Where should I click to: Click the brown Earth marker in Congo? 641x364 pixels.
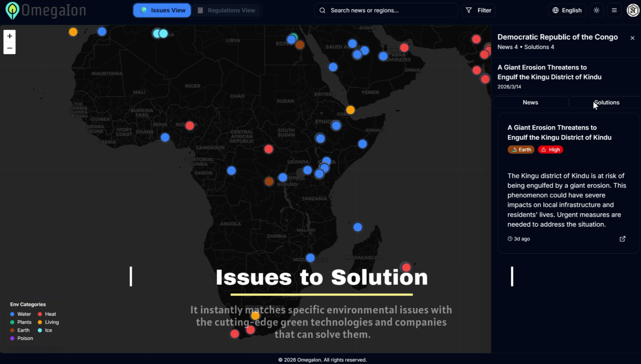pyautogui.click(x=269, y=181)
